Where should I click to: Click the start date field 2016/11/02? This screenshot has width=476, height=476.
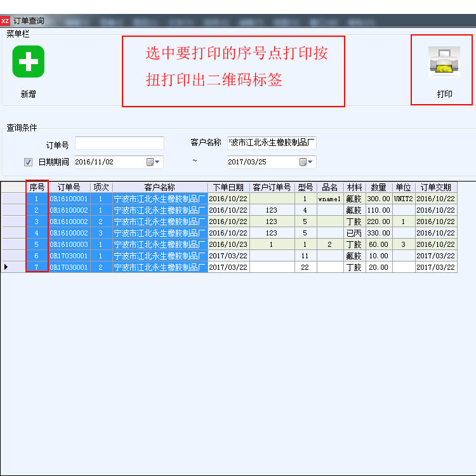pyautogui.click(x=119, y=162)
